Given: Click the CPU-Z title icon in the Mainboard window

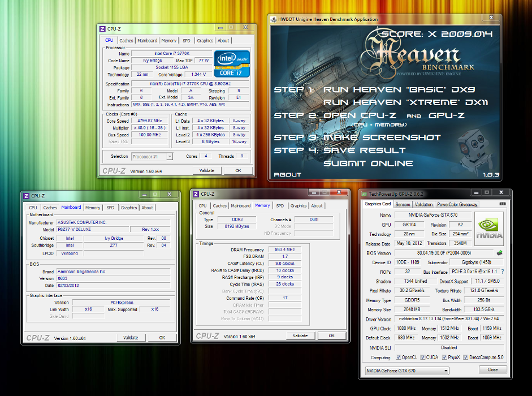Looking at the screenshot, I should click(27, 196).
